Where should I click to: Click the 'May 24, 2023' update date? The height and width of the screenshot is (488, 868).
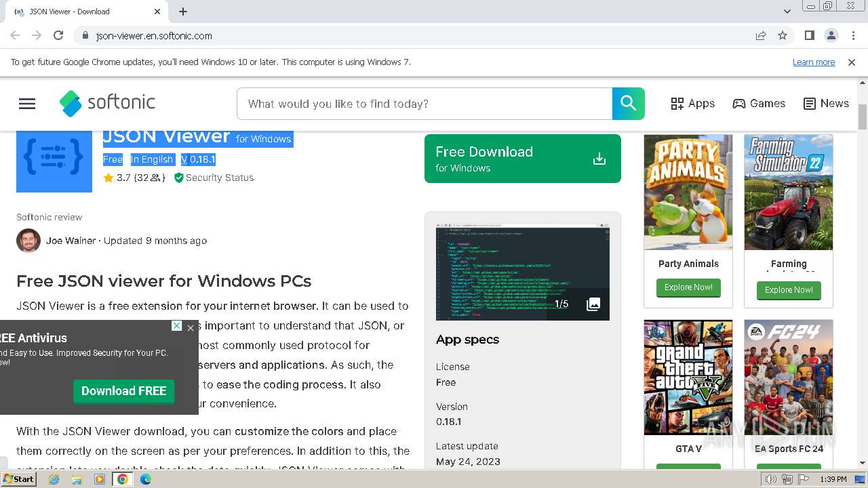(469, 462)
